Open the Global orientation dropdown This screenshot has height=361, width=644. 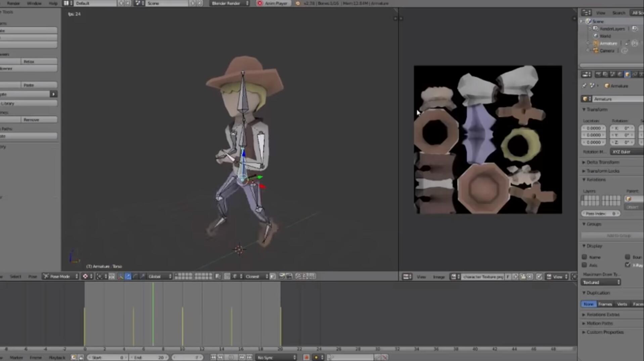point(159,276)
